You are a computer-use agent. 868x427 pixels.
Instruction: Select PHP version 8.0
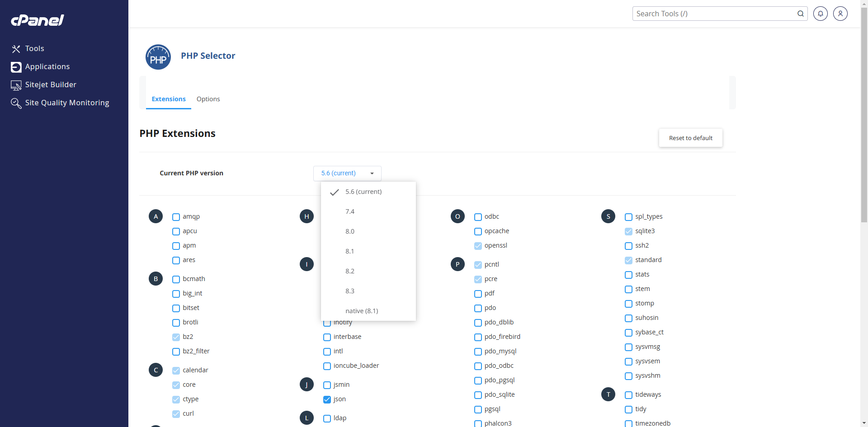point(368,231)
